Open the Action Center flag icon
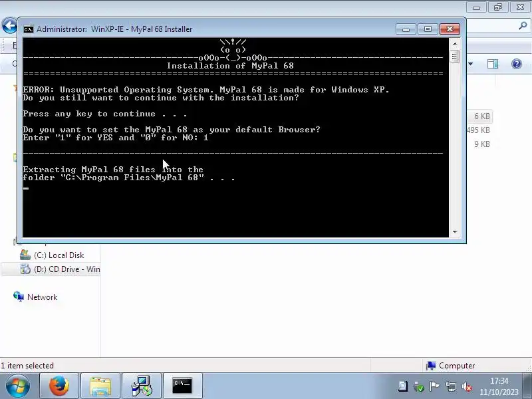 (x=434, y=386)
